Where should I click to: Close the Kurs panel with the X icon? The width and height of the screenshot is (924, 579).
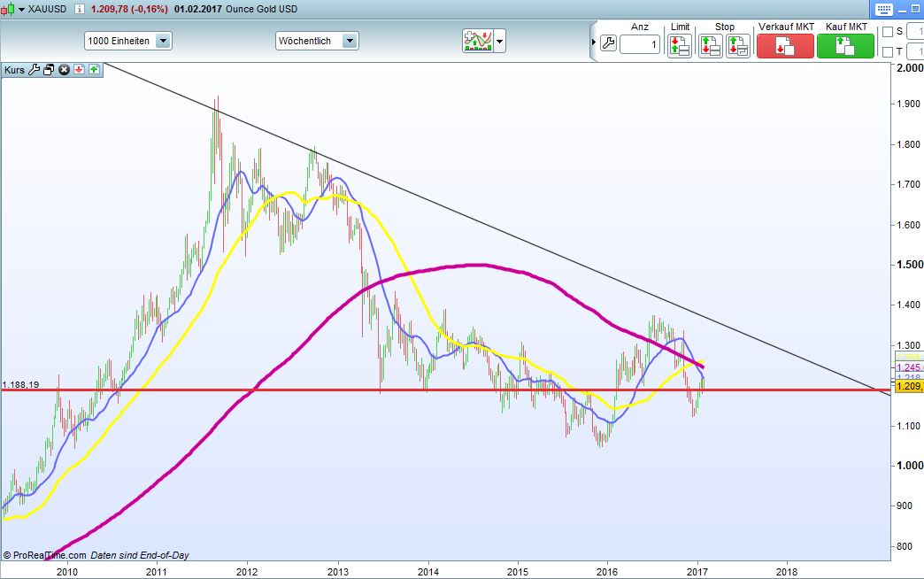pos(64,69)
